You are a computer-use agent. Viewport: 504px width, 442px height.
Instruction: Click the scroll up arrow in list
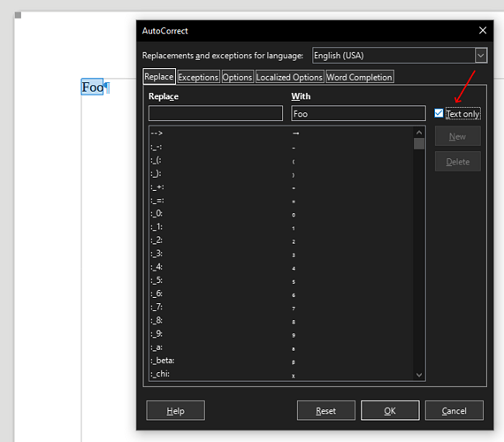click(x=419, y=133)
